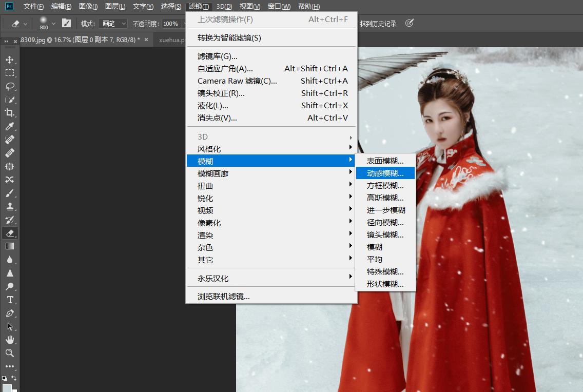Select the Lasso tool
583x392 pixels.
[x=10, y=86]
